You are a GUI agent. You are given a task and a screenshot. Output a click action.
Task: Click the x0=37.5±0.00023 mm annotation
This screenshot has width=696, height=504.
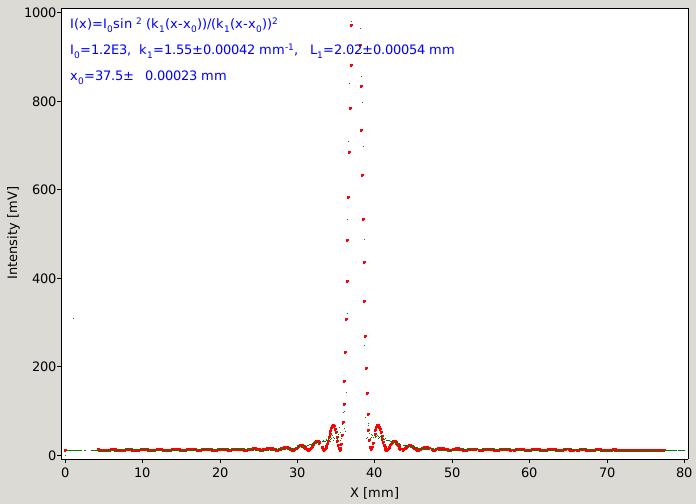coord(148,76)
